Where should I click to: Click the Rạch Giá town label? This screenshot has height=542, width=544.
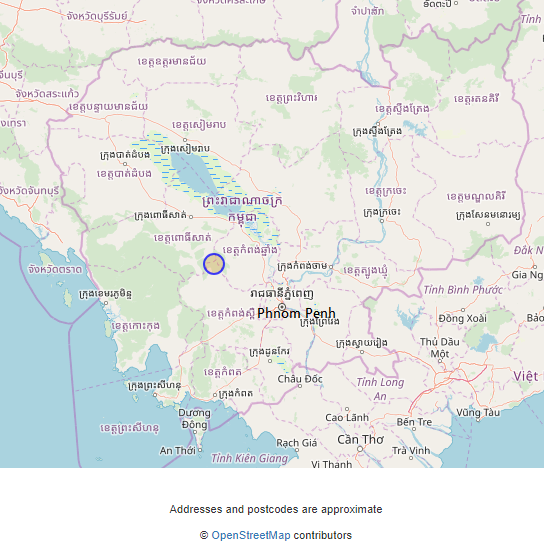tap(297, 442)
